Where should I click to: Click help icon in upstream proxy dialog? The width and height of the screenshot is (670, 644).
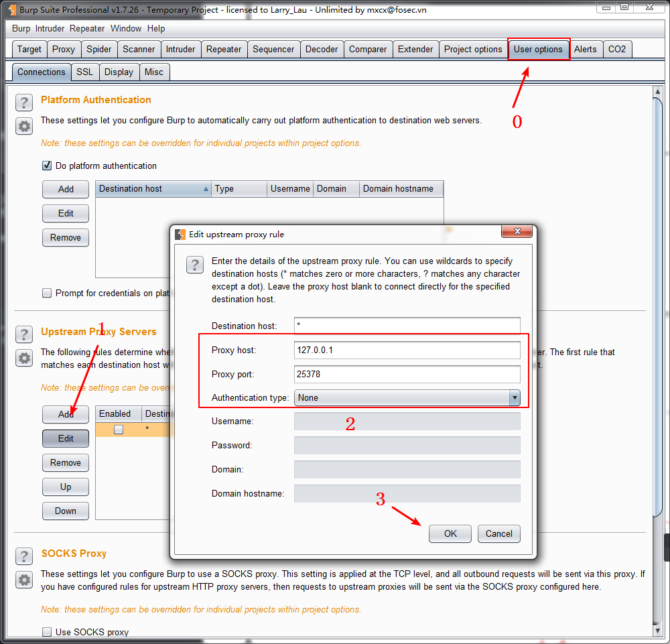point(194,264)
